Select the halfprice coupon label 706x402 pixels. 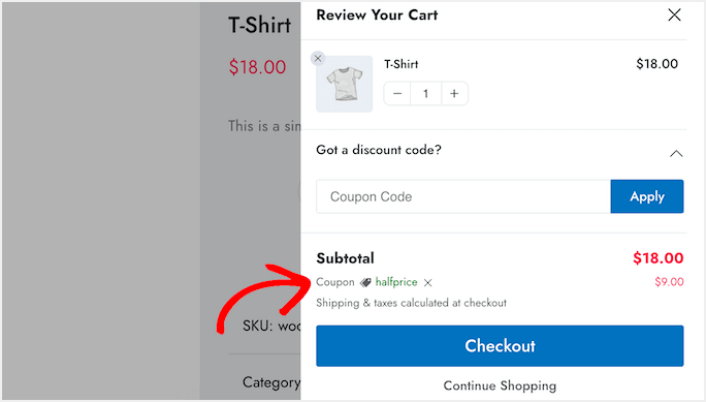396,282
